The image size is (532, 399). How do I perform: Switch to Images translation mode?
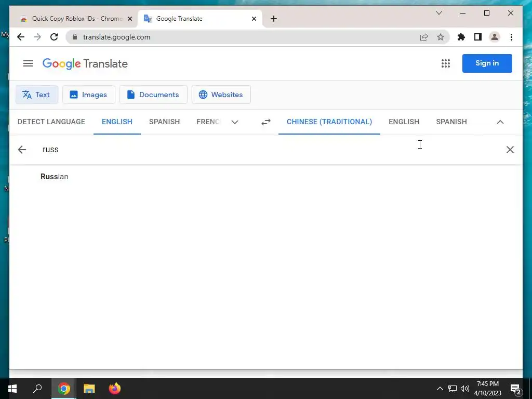pyautogui.click(x=88, y=95)
